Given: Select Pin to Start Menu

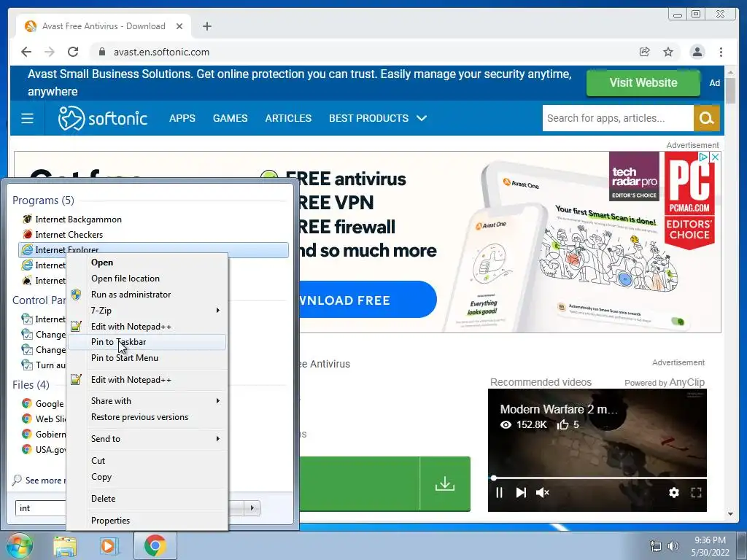Looking at the screenshot, I should point(147,358).
